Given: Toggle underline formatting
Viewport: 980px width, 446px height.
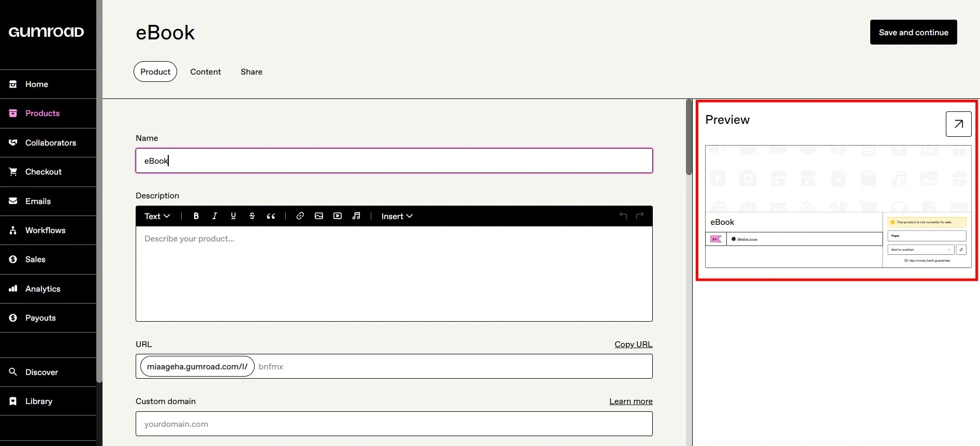Looking at the screenshot, I should [x=233, y=216].
